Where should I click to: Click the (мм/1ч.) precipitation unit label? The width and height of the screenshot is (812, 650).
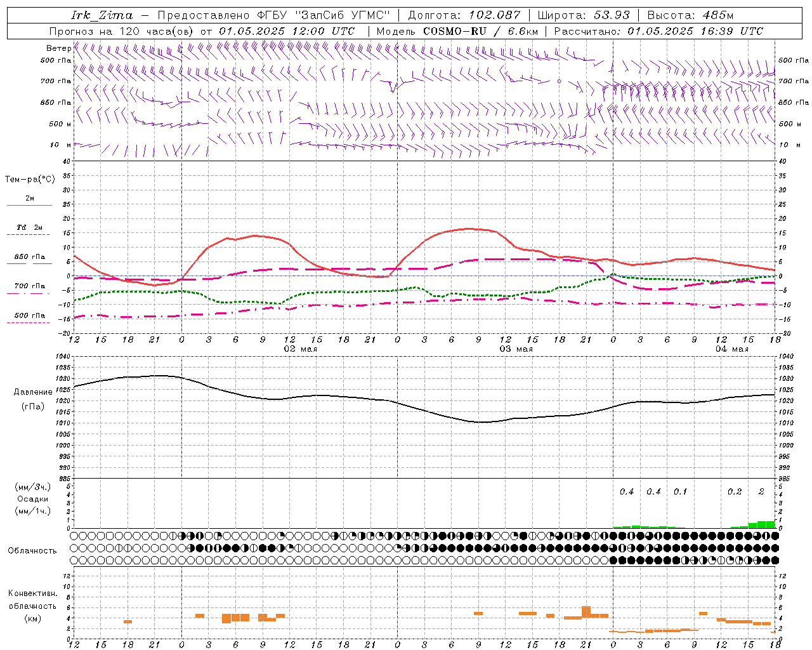point(32,511)
